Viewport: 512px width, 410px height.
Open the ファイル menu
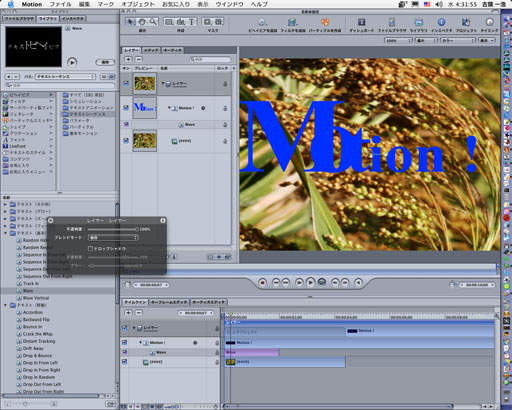pos(60,4)
